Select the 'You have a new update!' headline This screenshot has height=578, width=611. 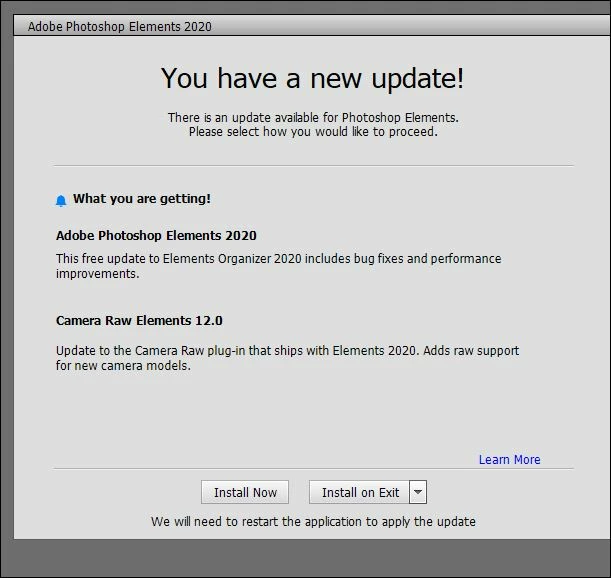[x=313, y=78]
